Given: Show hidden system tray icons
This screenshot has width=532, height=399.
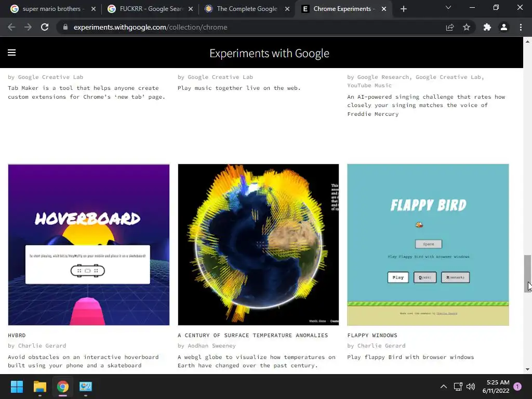Looking at the screenshot, I should [444, 387].
